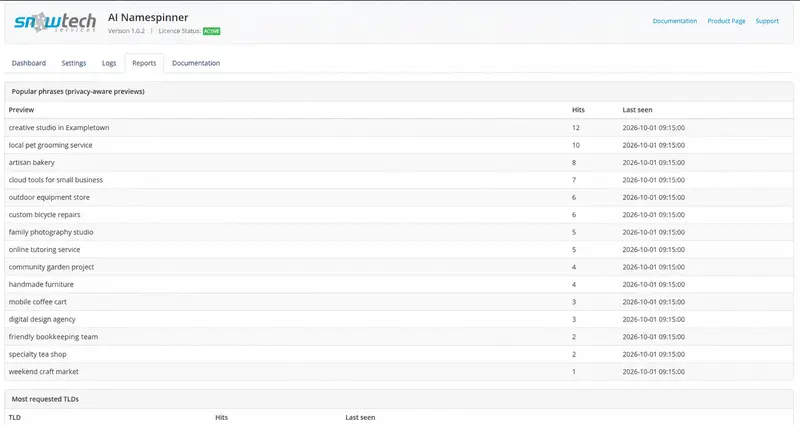Image resolution: width=800 pixels, height=425 pixels.
Task: Click hits value 7 for cloud tools
Action: pos(574,180)
